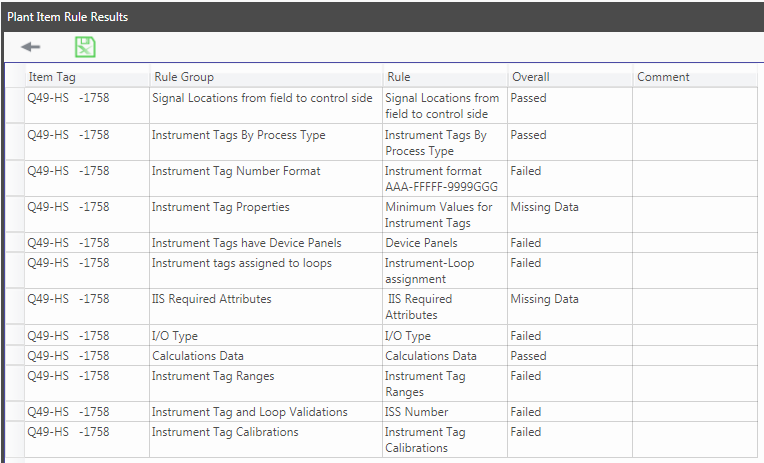Image resolution: width=764 pixels, height=463 pixels.
Task: Select the Instrument Tag Number Format row
Action: [236, 171]
